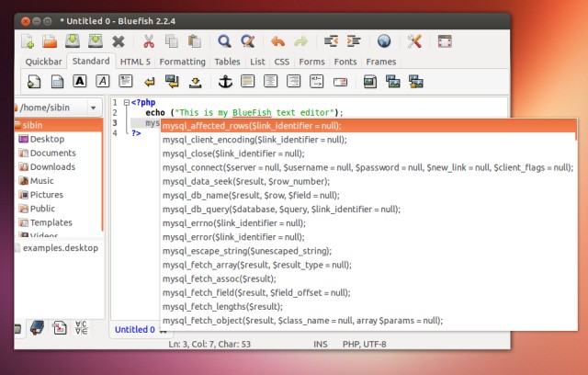The height and width of the screenshot is (375, 588).
Task: Create a new file with the New icon
Action: 28,41
